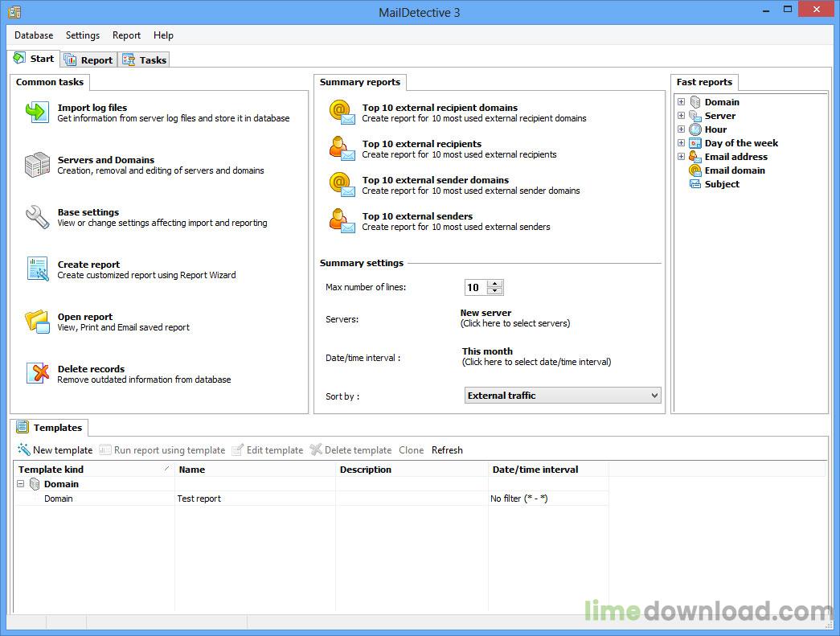Image resolution: width=840 pixels, height=636 pixels.
Task: Click the Server icon in Fast reports
Action: point(695,116)
